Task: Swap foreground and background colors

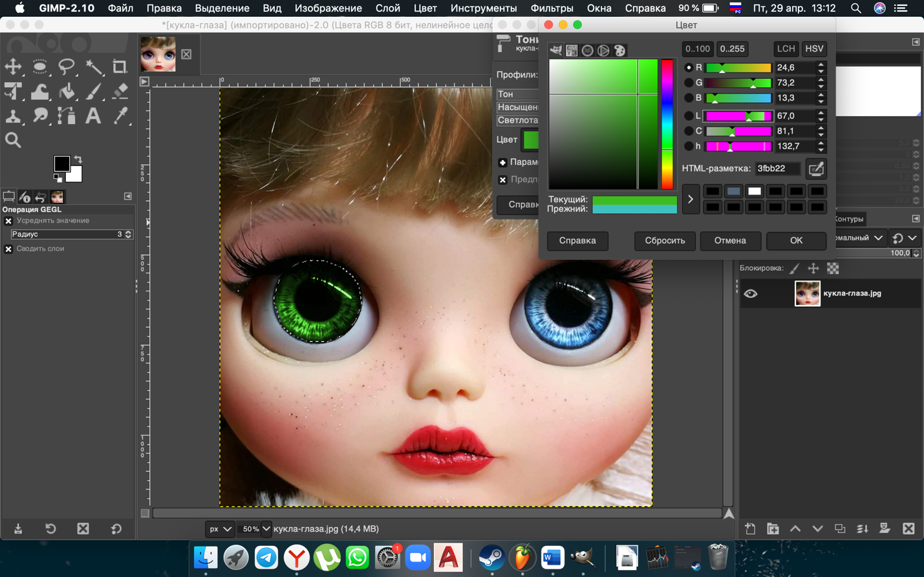Action: click(78, 159)
